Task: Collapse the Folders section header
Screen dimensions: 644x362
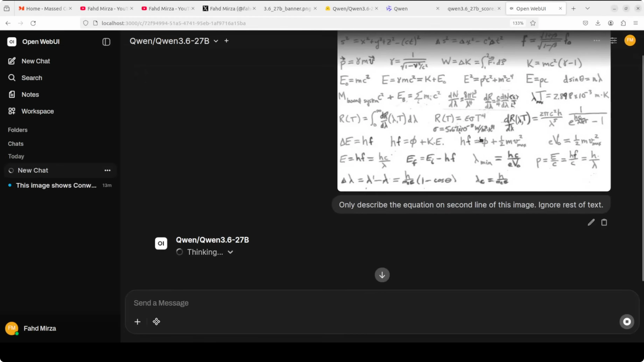Action: [x=17, y=130]
